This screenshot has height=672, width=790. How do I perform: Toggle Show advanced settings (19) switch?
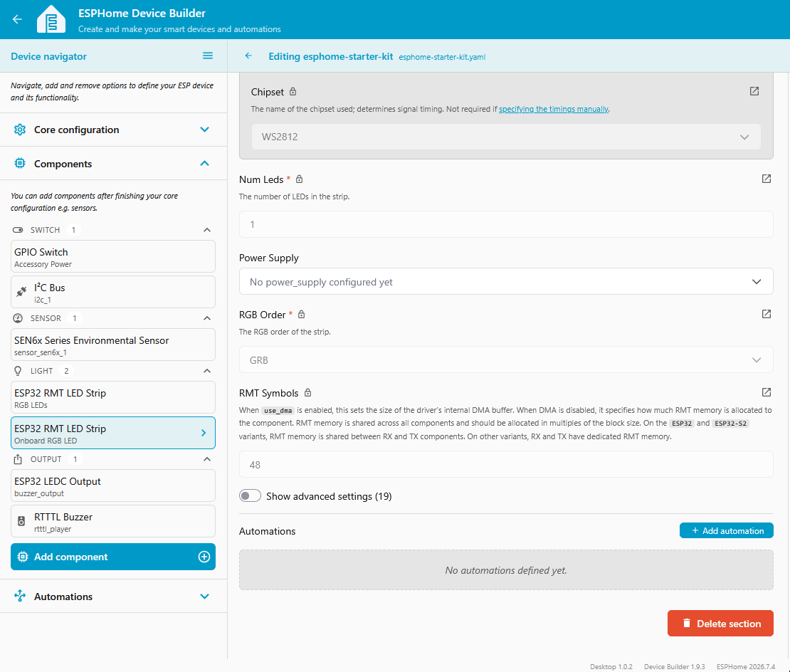point(250,495)
